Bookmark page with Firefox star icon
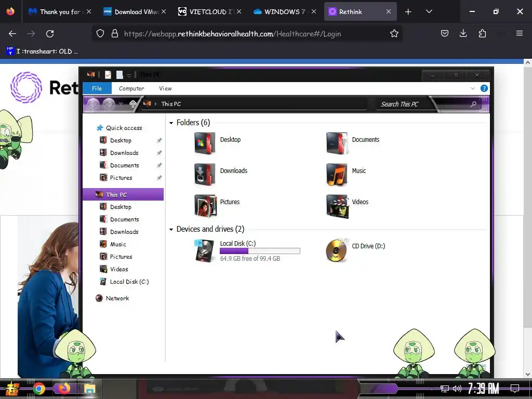The height and width of the screenshot is (399, 532). [394, 33]
